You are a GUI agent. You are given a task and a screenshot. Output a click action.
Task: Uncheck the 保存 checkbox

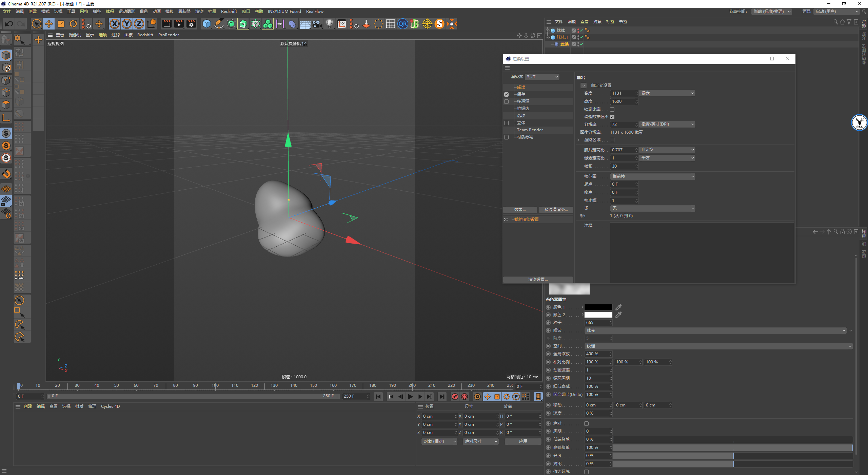tap(506, 94)
